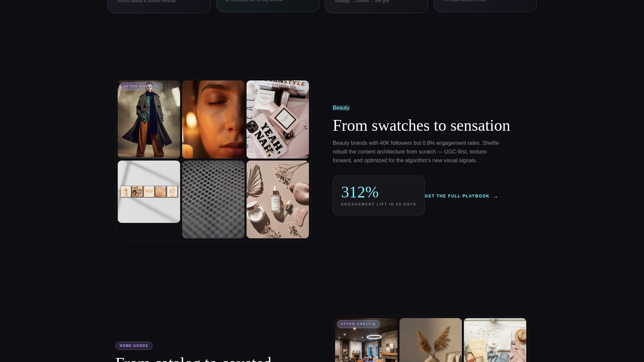Image resolution: width=644 pixels, height=362 pixels.
Task: Open the serum bottle flat-lay thumbnail
Action: coord(278,199)
